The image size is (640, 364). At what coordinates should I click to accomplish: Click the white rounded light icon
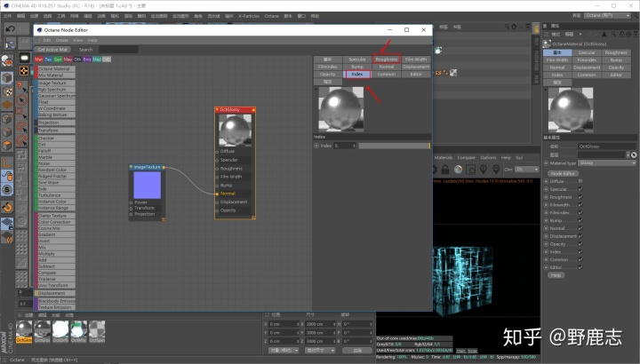[24, 58]
